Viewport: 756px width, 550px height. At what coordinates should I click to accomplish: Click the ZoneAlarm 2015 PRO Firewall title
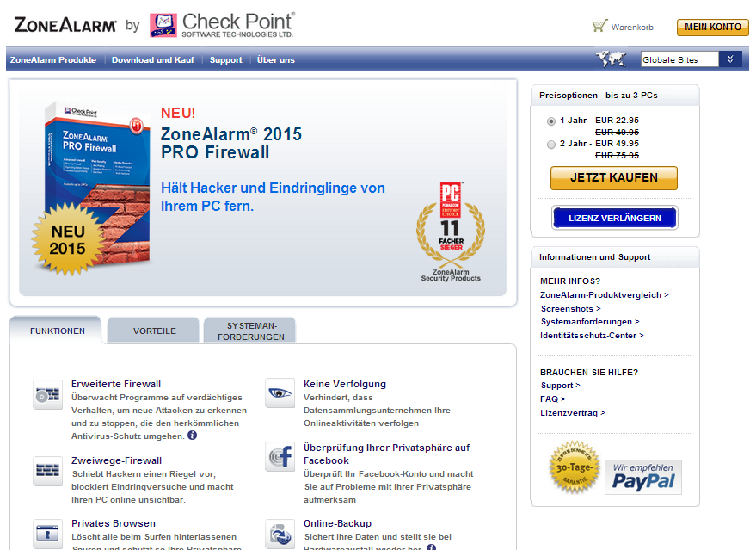(x=231, y=143)
